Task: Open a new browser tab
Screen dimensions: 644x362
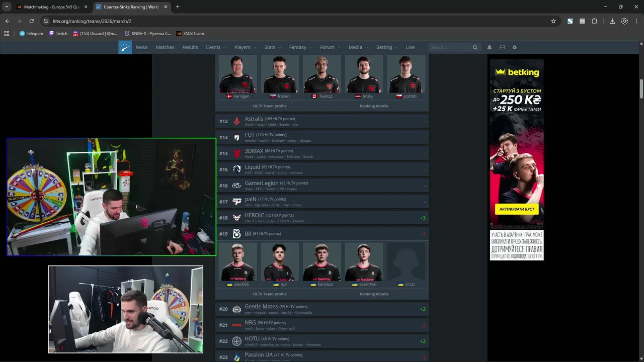Action: [178, 7]
